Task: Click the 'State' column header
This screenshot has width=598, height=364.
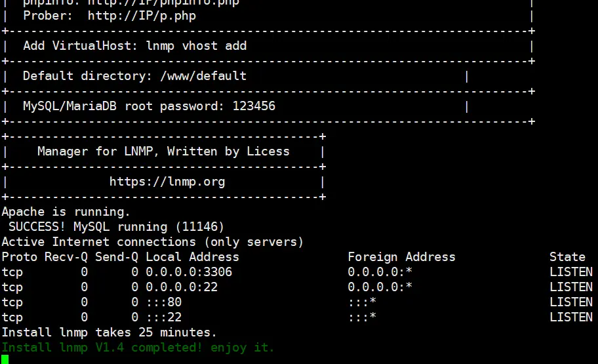Action: pos(567,257)
